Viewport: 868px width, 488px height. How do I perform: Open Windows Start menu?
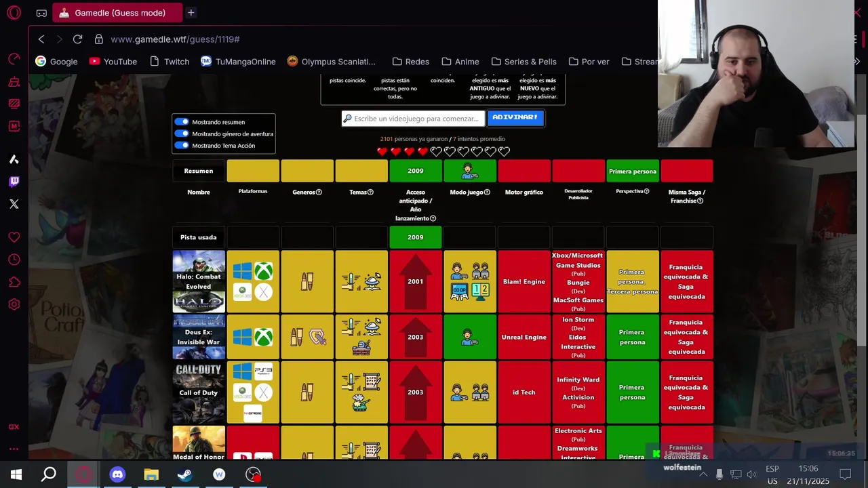tap(16, 474)
